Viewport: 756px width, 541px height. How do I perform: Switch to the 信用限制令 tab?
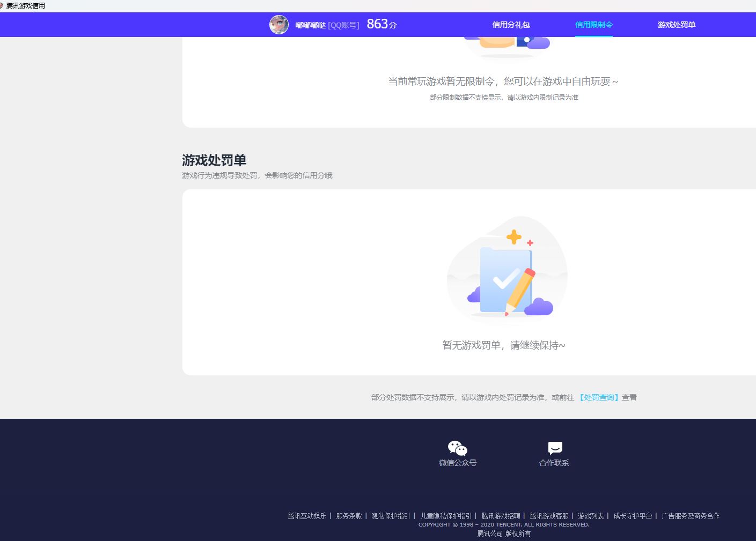tap(593, 25)
